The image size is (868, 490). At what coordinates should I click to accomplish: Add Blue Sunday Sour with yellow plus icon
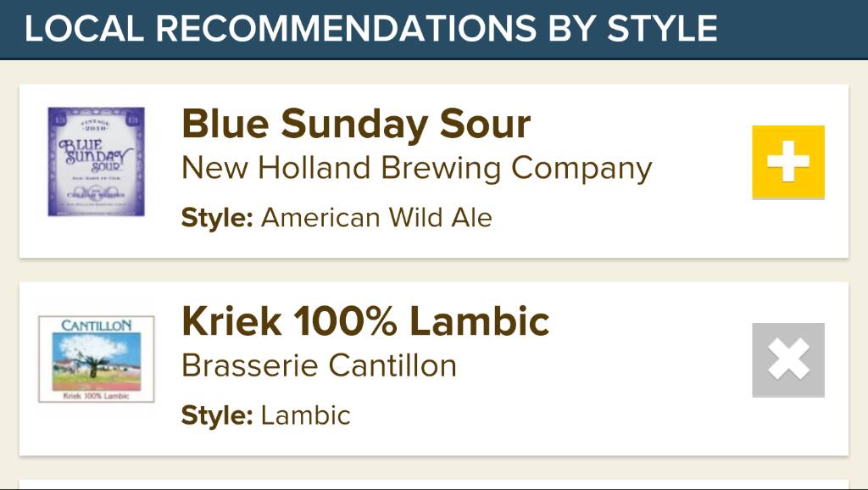pyautogui.click(x=788, y=162)
